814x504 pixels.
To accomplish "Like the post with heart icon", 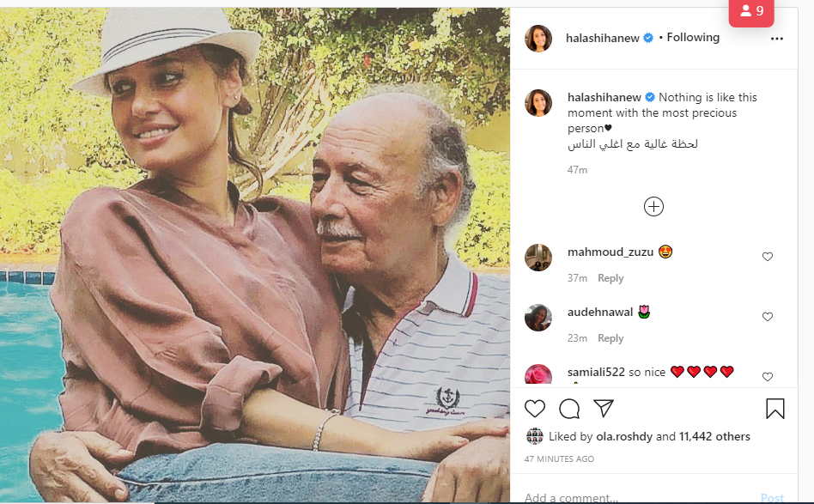I will tap(535, 409).
